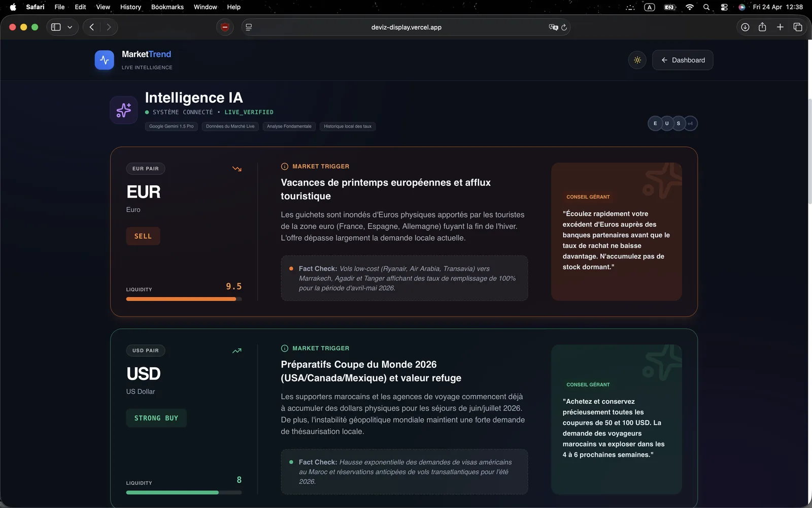Open the Bookmarks menu
This screenshot has width=812, height=508.
[167, 7]
